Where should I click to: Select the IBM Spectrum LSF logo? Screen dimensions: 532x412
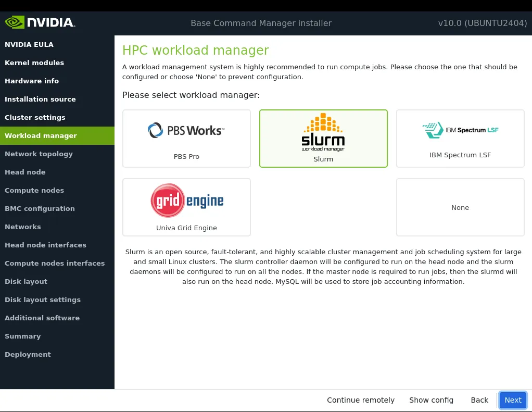[x=460, y=130]
